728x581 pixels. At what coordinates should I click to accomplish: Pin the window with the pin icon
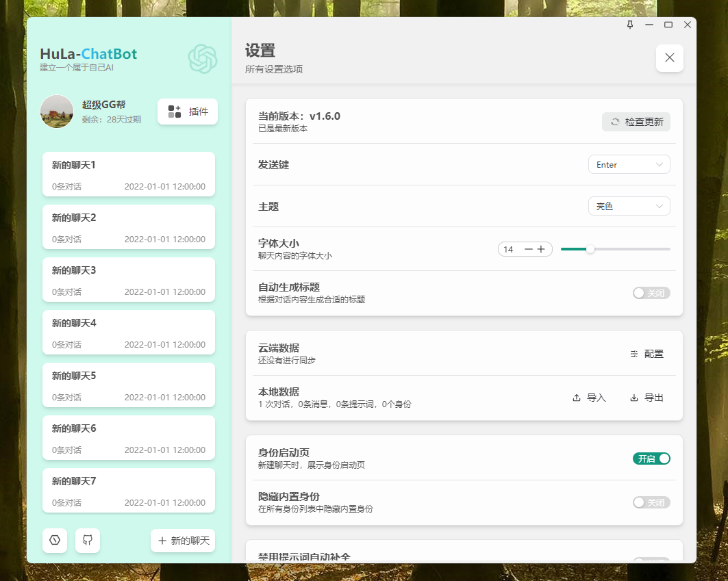[x=629, y=25]
